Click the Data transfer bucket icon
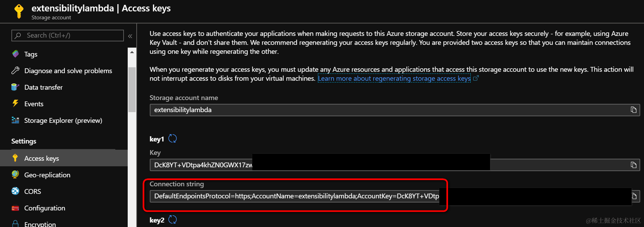The width and height of the screenshot is (644, 227). 15,87
